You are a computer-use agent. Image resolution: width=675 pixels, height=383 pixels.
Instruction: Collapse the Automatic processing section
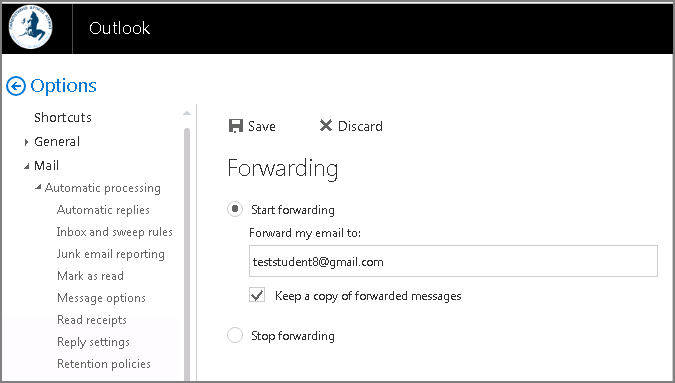coord(38,187)
